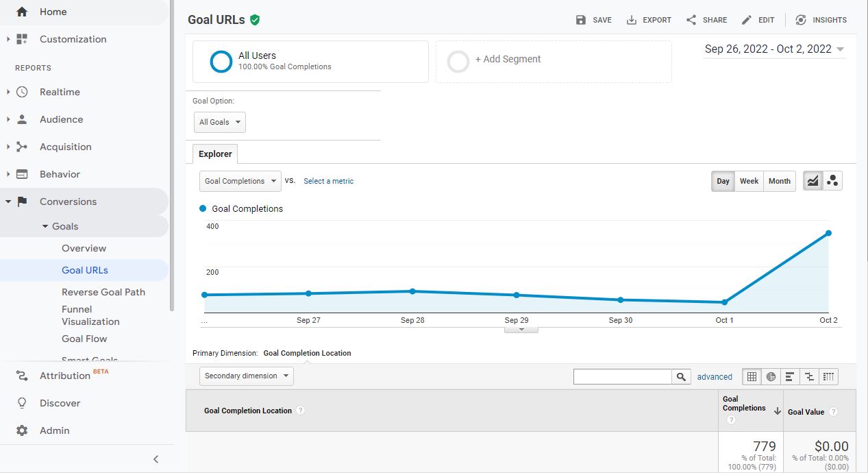The height and width of the screenshot is (475, 868).
Task: Click the Edit pencil icon
Action: pyautogui.click(x=747, y=20)
